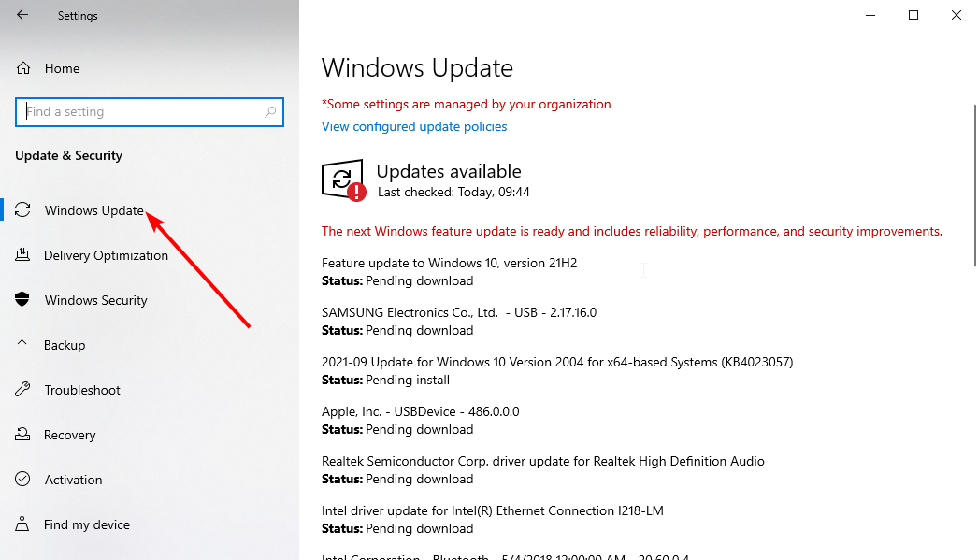Open Delivery Optimization settings
Viewport: 978px width, 560px height.
click(106, 255)
